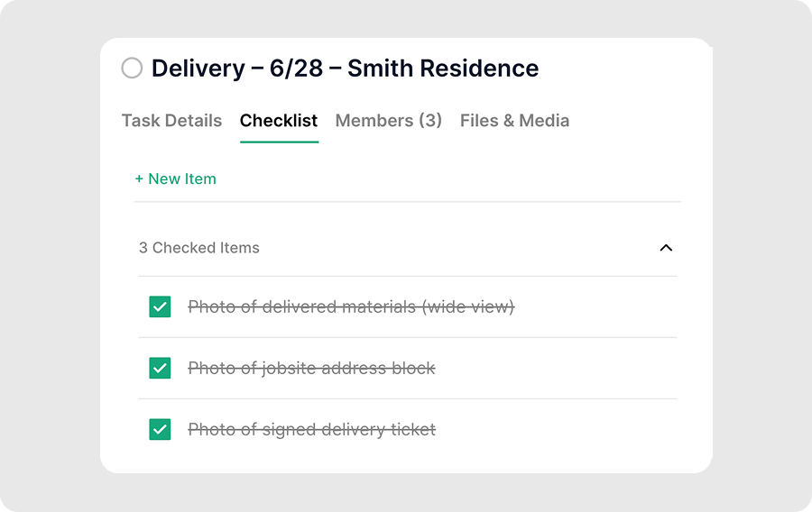Untick the Photo of signed delivery ticket checkbox

point(160,430)
